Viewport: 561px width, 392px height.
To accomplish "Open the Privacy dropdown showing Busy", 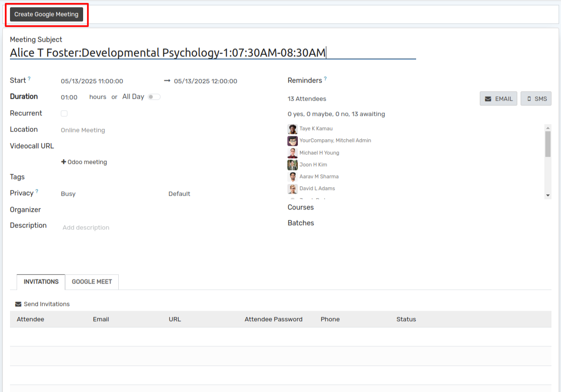I will pos(109,194).
